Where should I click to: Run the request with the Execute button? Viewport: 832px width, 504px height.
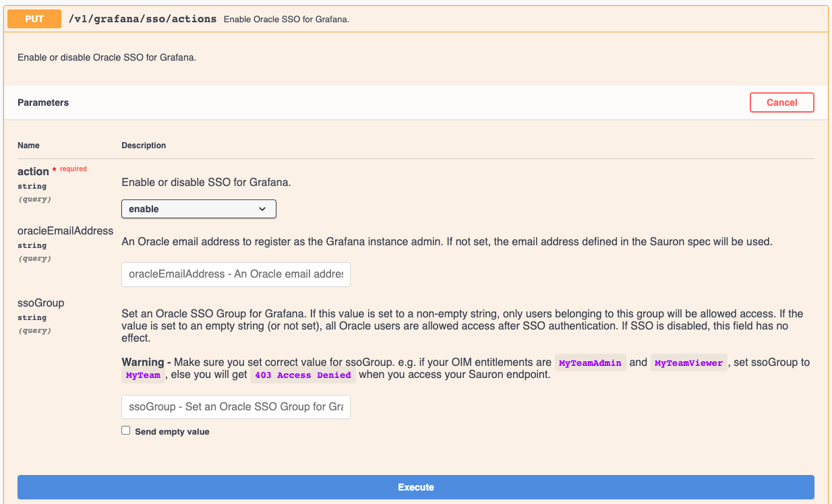click(x=415, y=487)
